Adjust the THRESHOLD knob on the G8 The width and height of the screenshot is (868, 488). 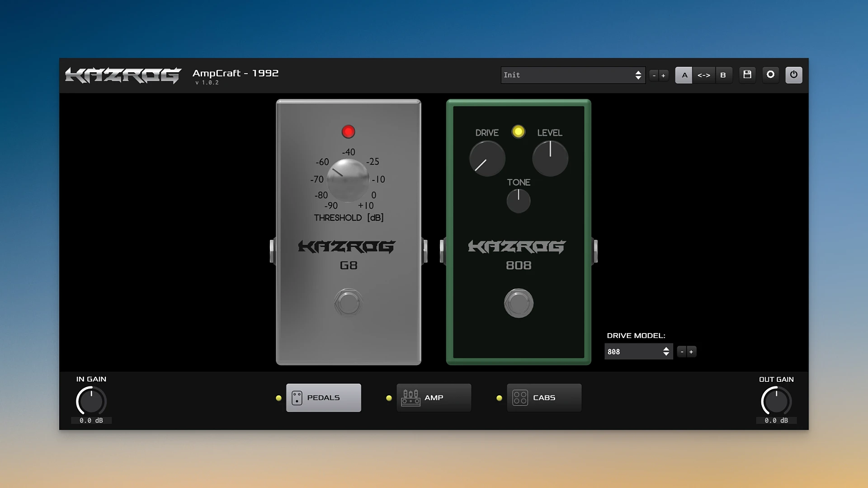348,178
